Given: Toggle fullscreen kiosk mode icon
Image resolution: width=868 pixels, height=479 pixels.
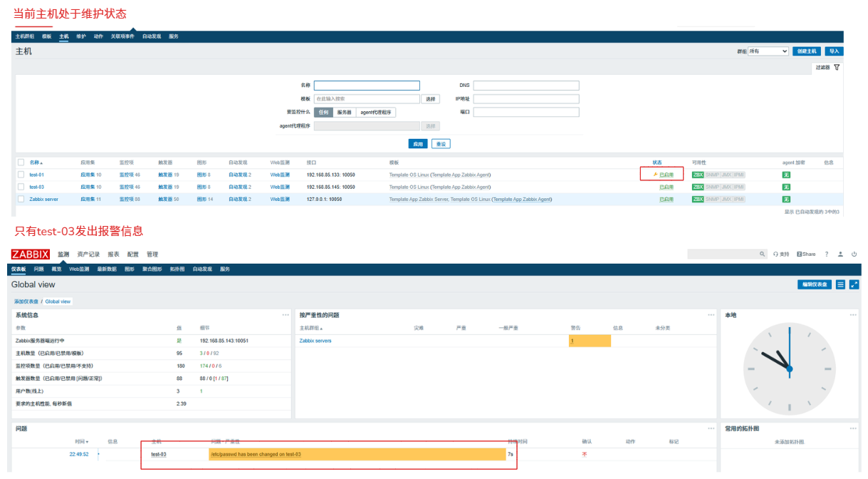Looking at the screenshot, I should (854, 284).
